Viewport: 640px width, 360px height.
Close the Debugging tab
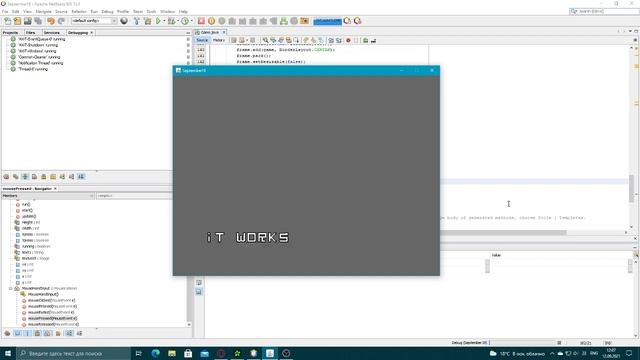[x=91, y=32]
